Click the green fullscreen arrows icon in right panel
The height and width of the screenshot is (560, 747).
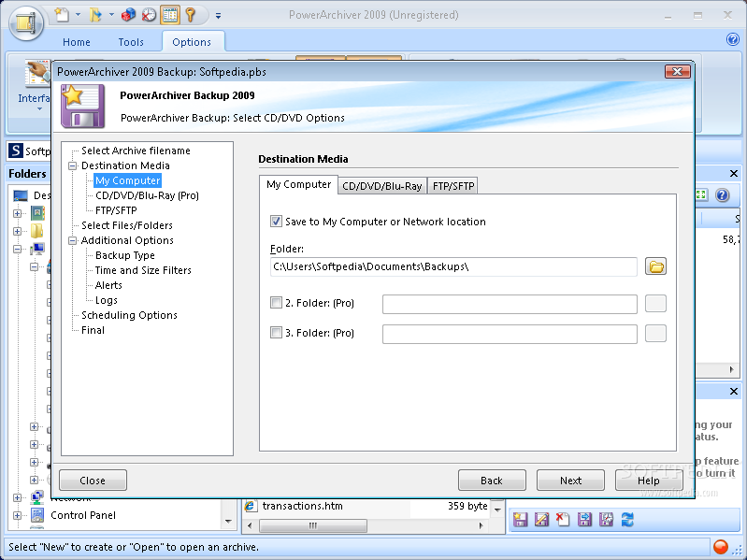[x=701, y=194]
